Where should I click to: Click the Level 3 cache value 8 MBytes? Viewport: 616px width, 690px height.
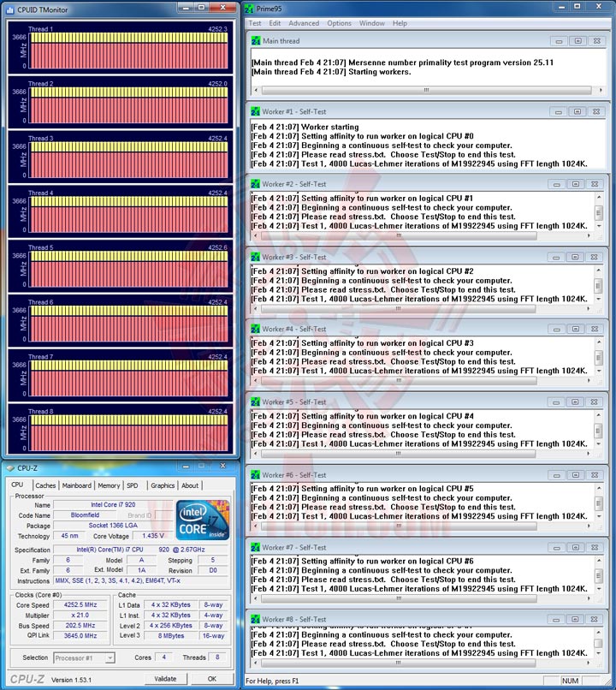pyautogui.click(x=171, y=636)
